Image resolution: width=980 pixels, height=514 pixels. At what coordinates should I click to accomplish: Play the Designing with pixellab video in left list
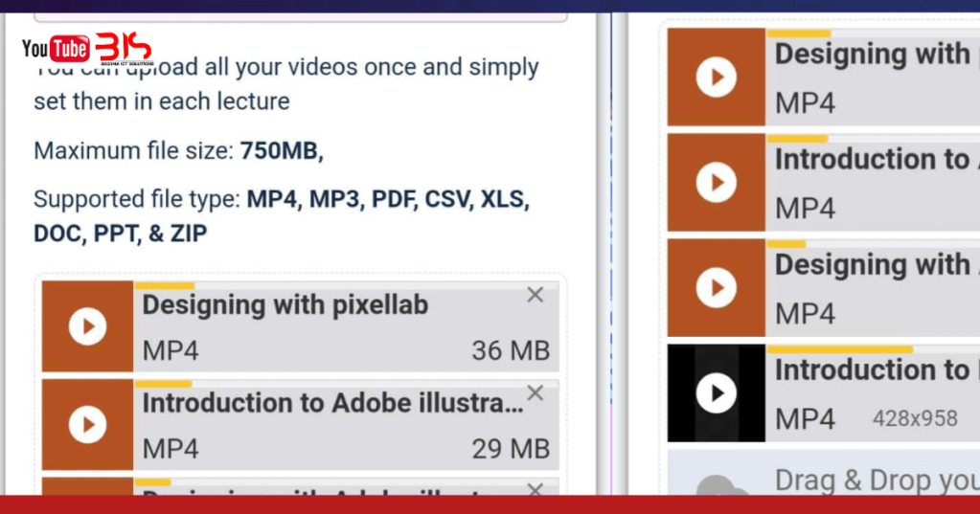point(87,327)
